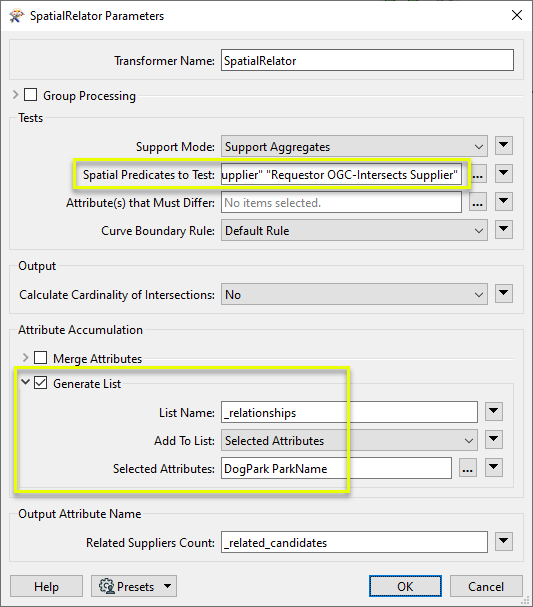Open arrow menu beside Spatial Predicates to Test
This screenshot has width=533, height=607.
click(x=504, y=174)
